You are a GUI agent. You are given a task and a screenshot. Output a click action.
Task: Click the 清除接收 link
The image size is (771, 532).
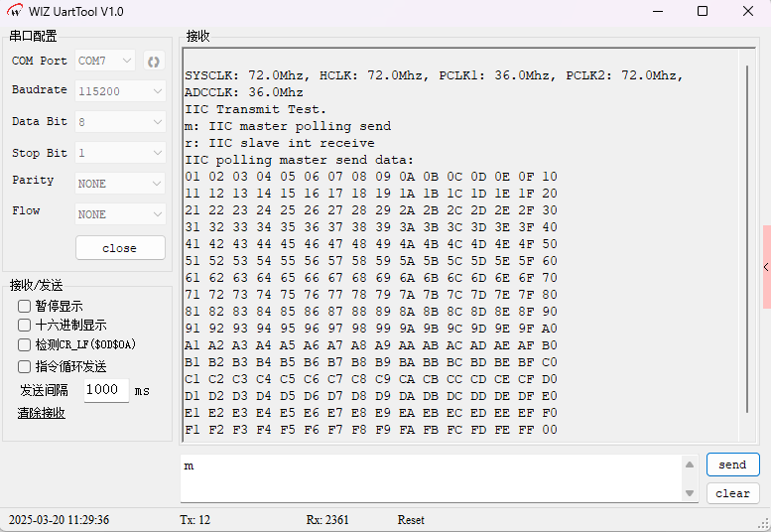(41, 413)
